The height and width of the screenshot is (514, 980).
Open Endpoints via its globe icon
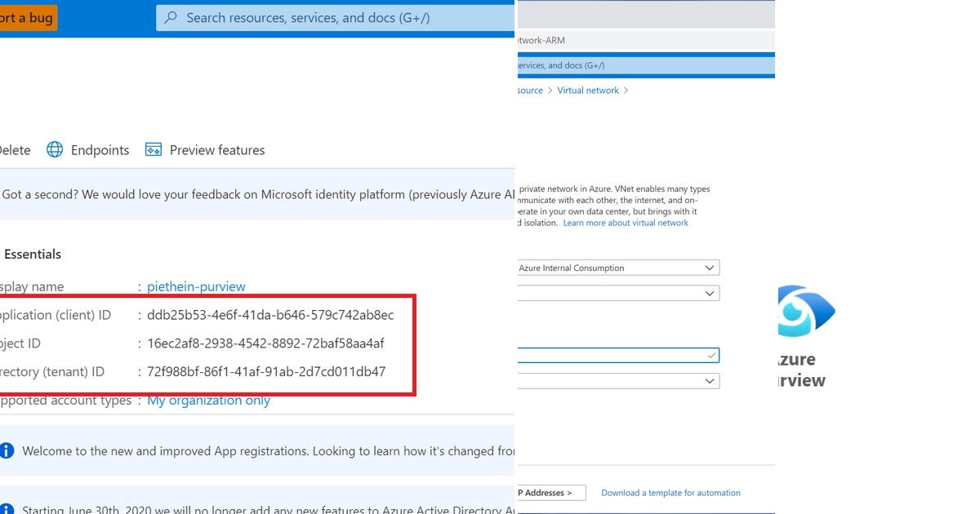pyautogui.click(x=55, y=149)
